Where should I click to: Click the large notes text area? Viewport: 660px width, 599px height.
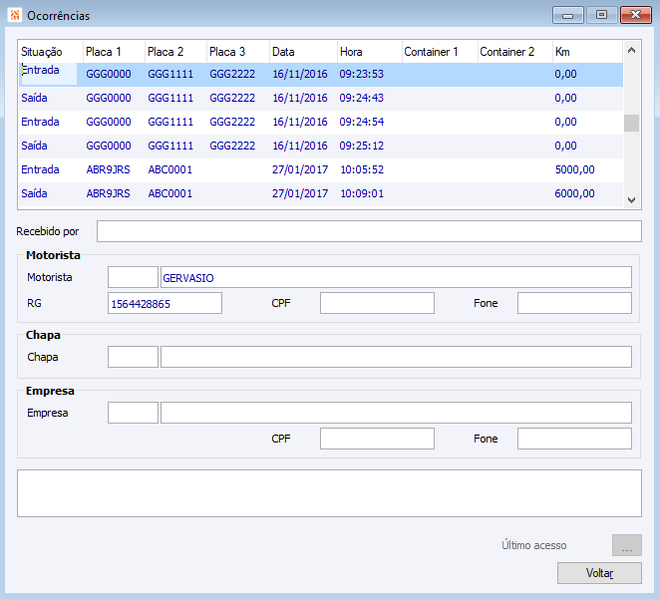(329, 493)
